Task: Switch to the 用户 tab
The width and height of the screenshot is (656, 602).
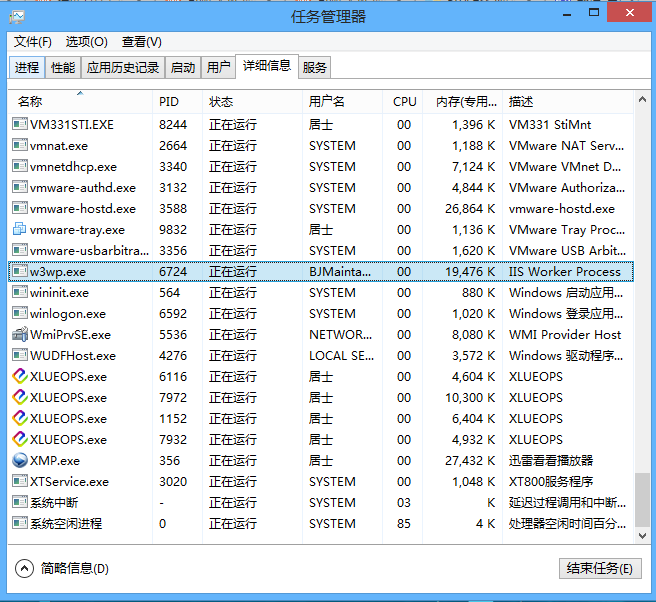Action: (218, 67)
